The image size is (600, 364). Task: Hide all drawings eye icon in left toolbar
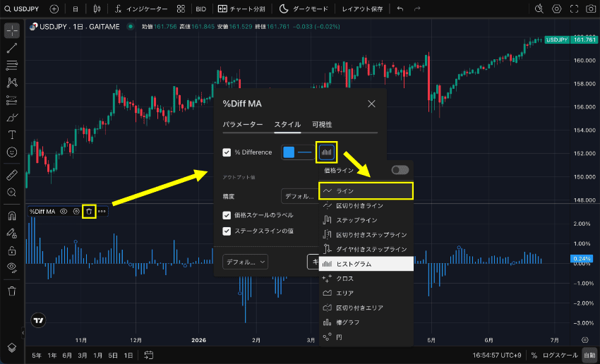click(12, 267)
